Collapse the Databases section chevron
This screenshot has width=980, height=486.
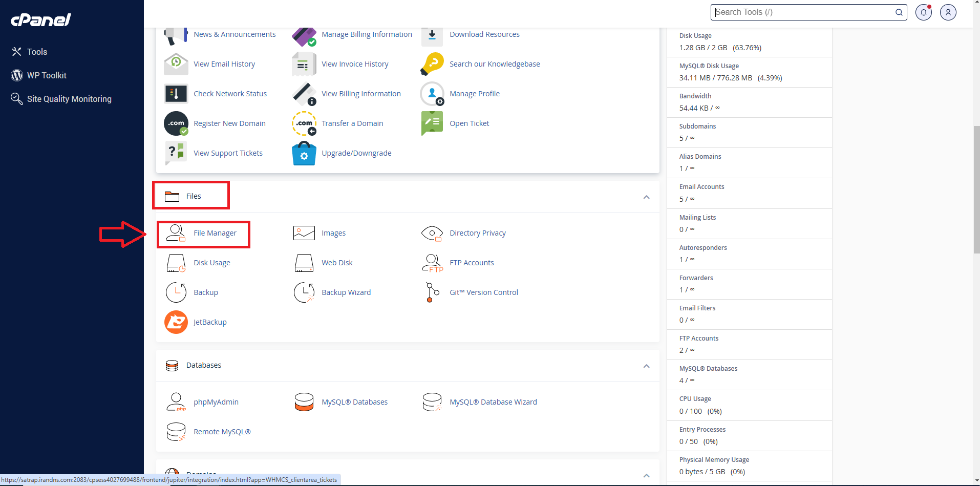(x=646, y=366)
